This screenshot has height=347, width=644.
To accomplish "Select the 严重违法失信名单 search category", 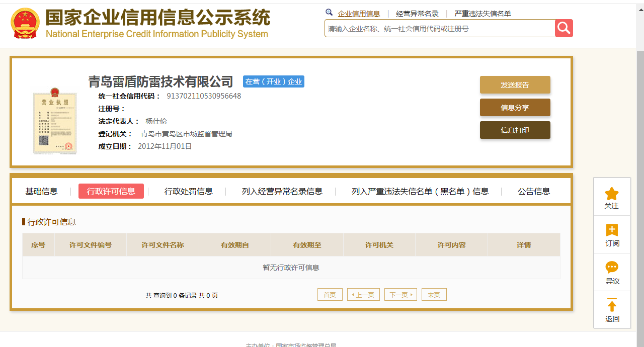I will (x=482, y=14).
